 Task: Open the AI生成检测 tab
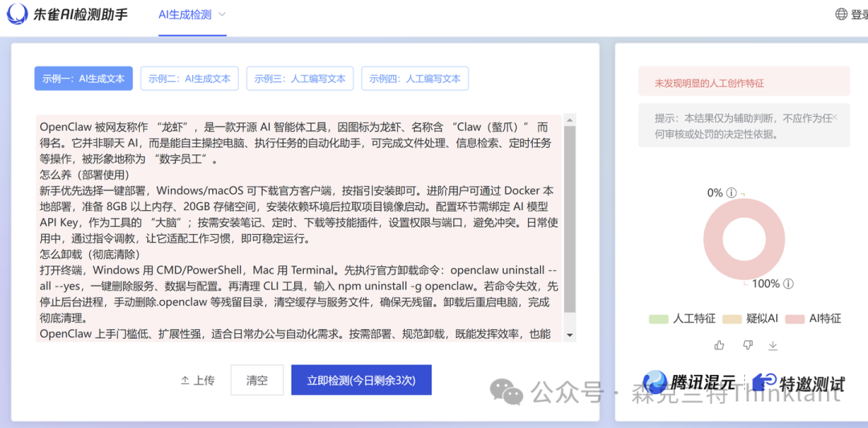(185, 14)
